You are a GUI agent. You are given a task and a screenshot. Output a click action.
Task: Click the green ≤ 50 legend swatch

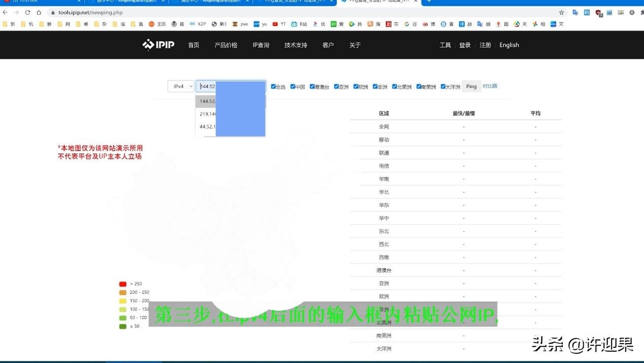pyautogui.click(x=123, y=326)
